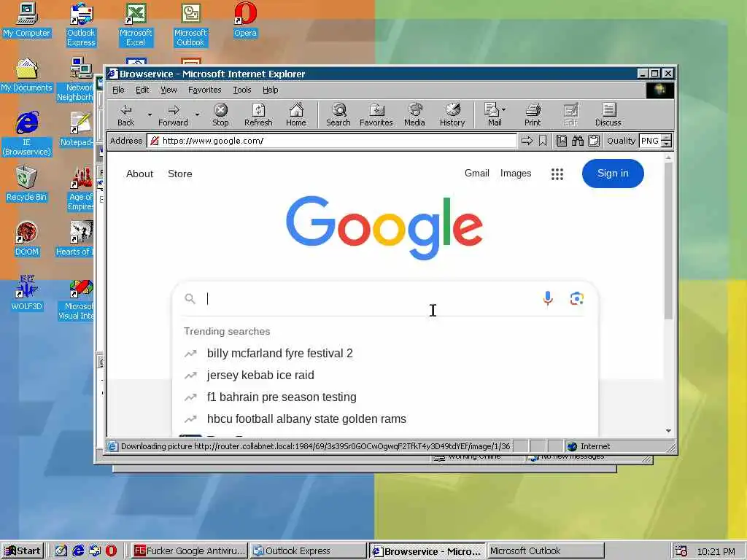Viewport: 747px width, 560px height.
Task: Select the IE (Browservice) desktop icon
Action: [27, 134]
